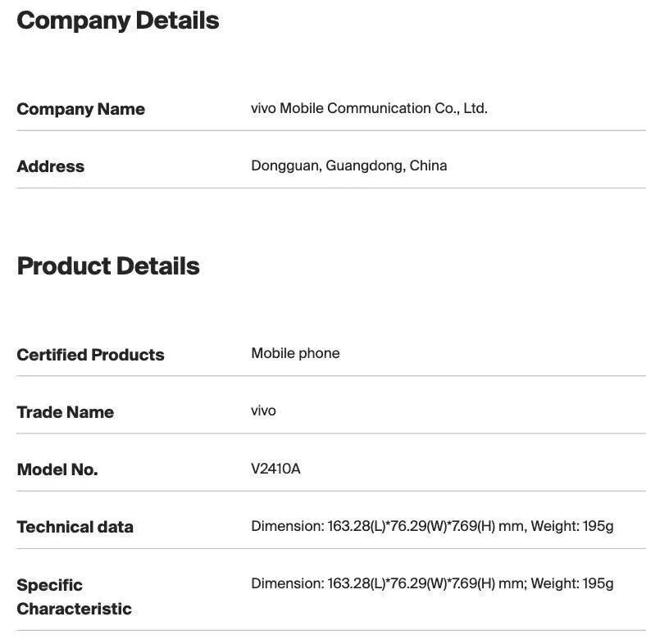Click the vivo Mobile Communication Co., Ltd. value
The width and height of the screenshot is (646, 644).
click(369, 108)
